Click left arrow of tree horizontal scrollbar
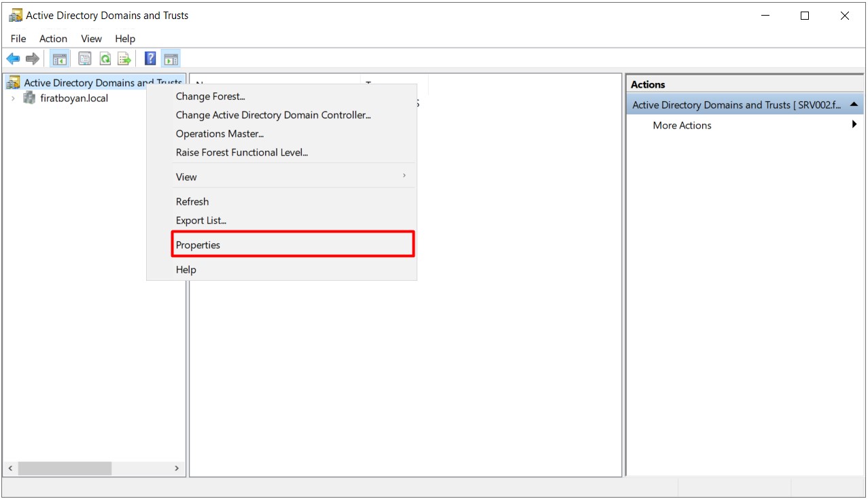Image resolution: width=868 pixels, height=499 pixels. (10, 468)
